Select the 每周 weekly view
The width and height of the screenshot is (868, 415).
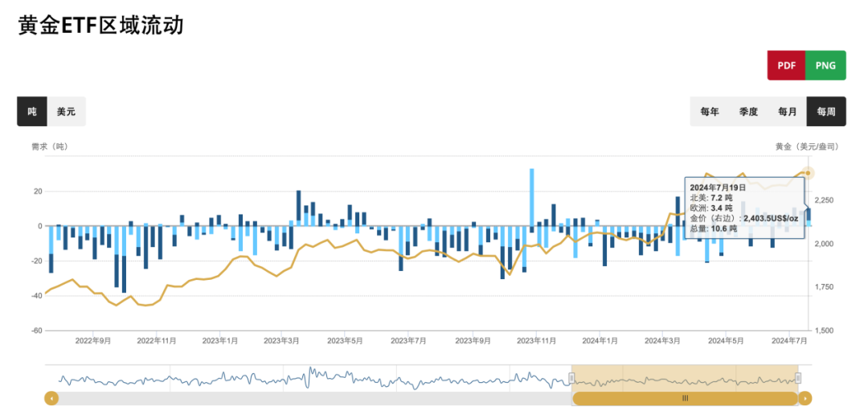[x=826, y=112]
